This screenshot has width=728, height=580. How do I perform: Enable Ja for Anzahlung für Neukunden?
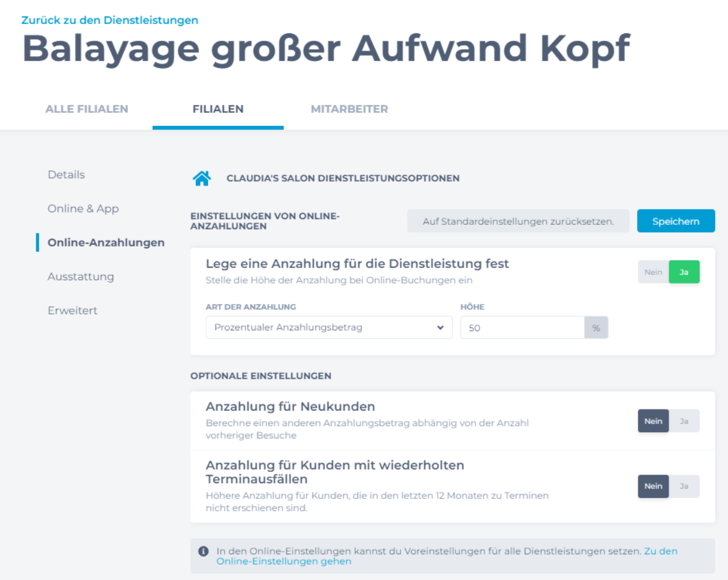click(684, 421)
